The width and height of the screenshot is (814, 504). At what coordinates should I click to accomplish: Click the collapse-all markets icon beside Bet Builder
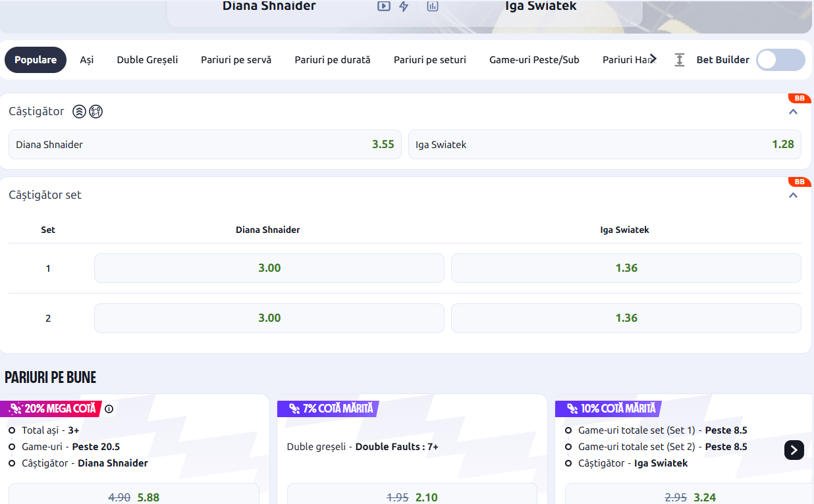pos(680,60)
